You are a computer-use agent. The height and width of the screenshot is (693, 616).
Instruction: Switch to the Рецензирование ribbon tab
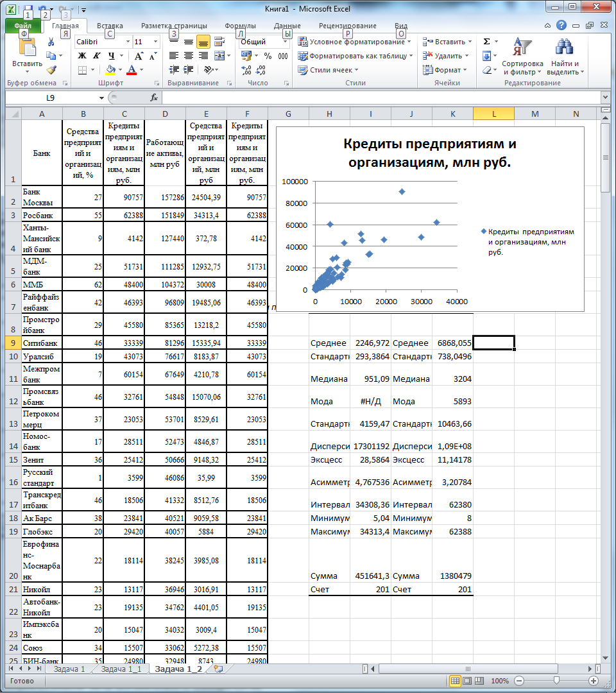[347, 26]
